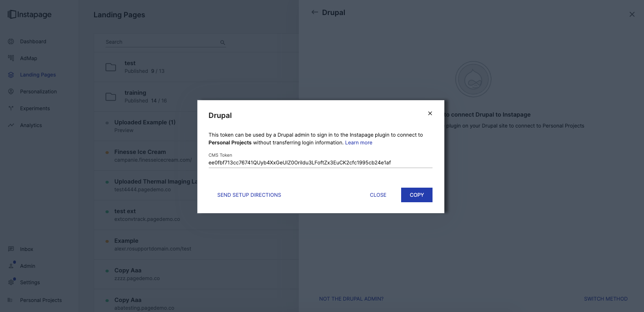The height and width of the screenshot is (312, 644).
Task: Click NOT THE DRUPAL ADMIN? link
Action: coord(351,299)
